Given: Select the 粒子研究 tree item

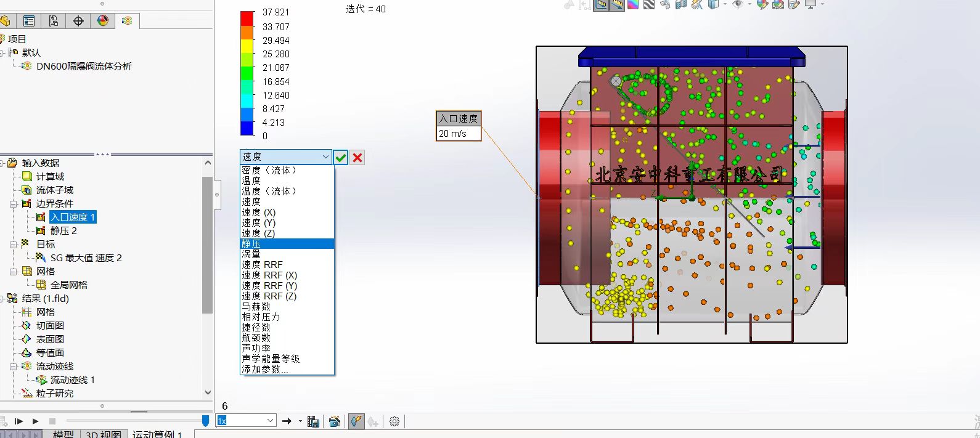Looking at the screenshot, I should tap(54, 394).
